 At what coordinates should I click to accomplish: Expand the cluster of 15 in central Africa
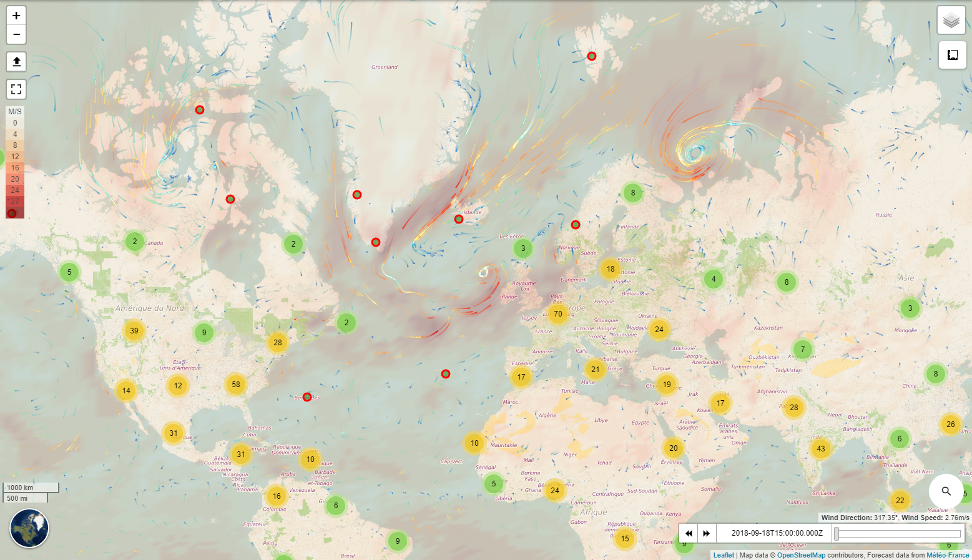point(625,539)
